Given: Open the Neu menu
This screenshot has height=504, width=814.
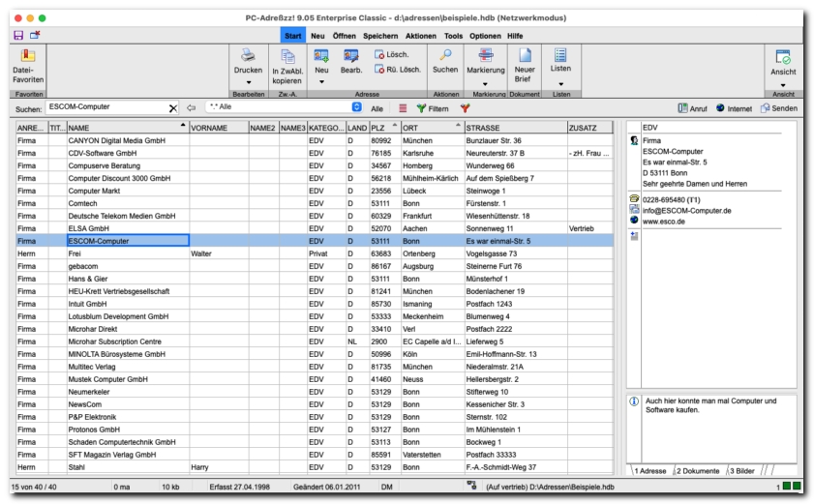Looking at the screenshot, I should click(317, 36).
